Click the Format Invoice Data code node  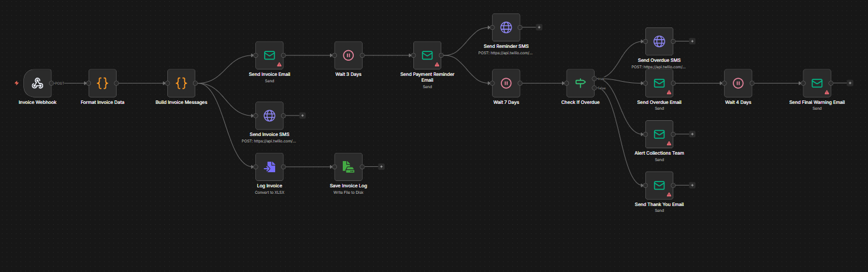tap(103, 83)
